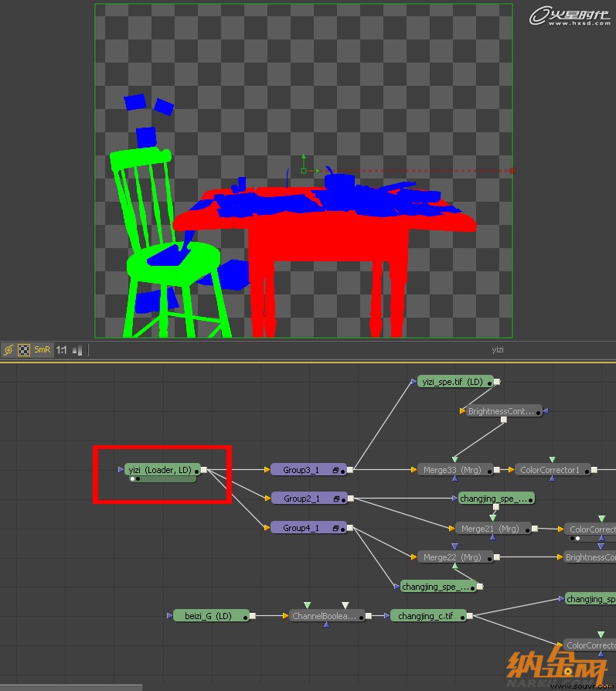Click the Merge33 output square
The width and height of the screenshot is (616, 691).
[x=497, y=470]
